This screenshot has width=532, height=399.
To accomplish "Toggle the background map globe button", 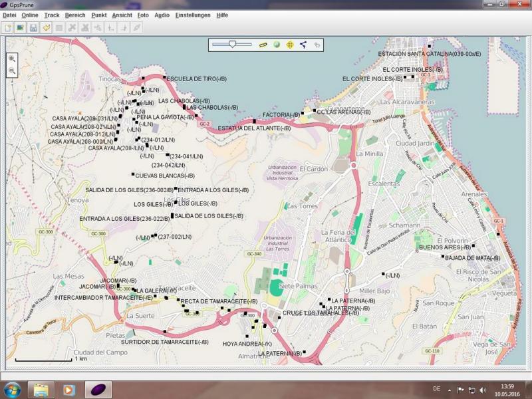I will click(x=277, y=45).
